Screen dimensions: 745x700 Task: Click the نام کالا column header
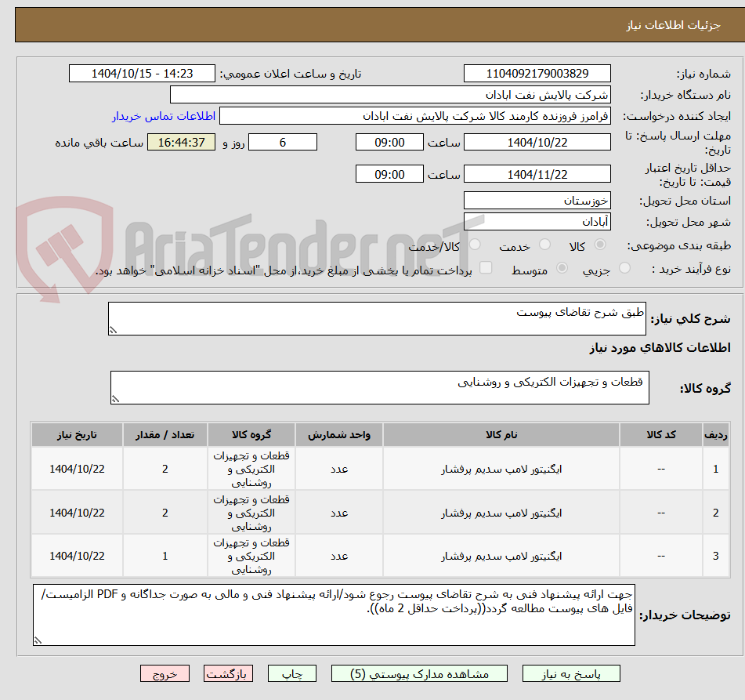click(x=501, y=434)
